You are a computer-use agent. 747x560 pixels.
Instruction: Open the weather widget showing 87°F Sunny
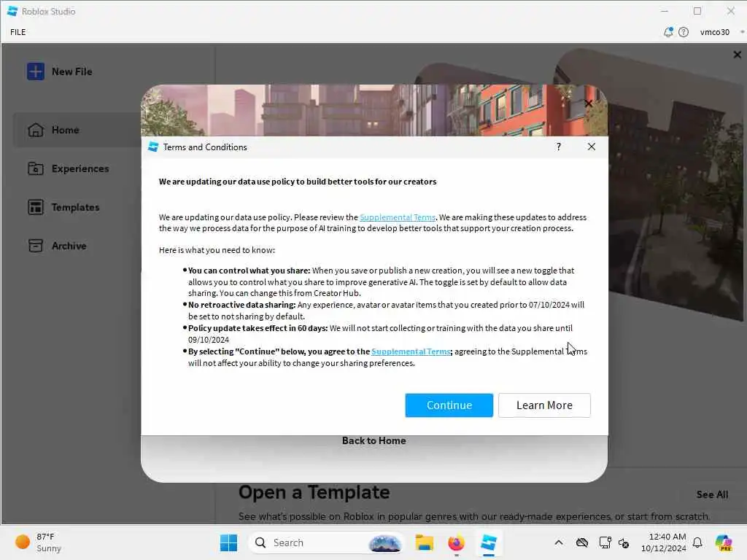pyautogui.click(x=39, y=542)
